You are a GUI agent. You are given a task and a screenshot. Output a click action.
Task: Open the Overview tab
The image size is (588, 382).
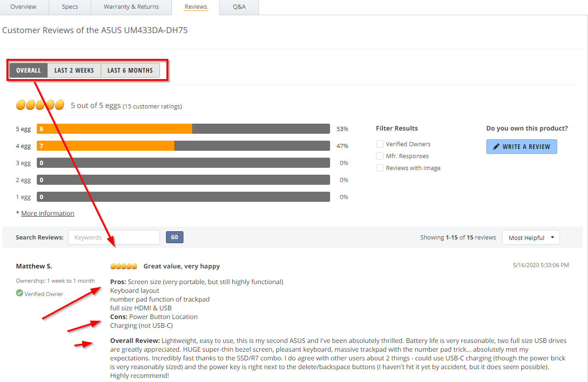[x=23, y=7]
